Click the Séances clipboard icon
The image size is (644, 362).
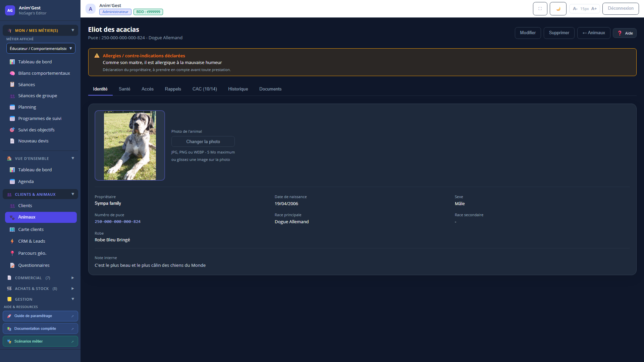click(x=12, y=84)
